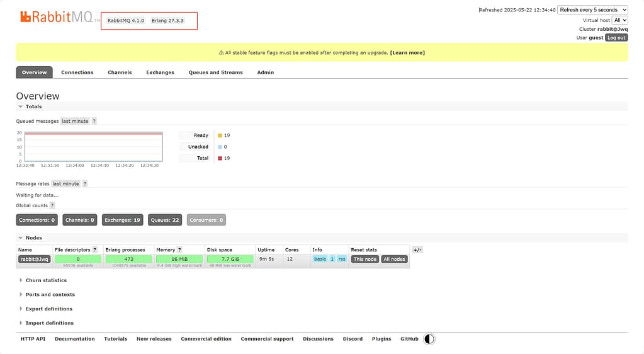This screenshot has width=644, height=354.
Task: Open the refresh interval dropdown
Action: coord(592,10)
